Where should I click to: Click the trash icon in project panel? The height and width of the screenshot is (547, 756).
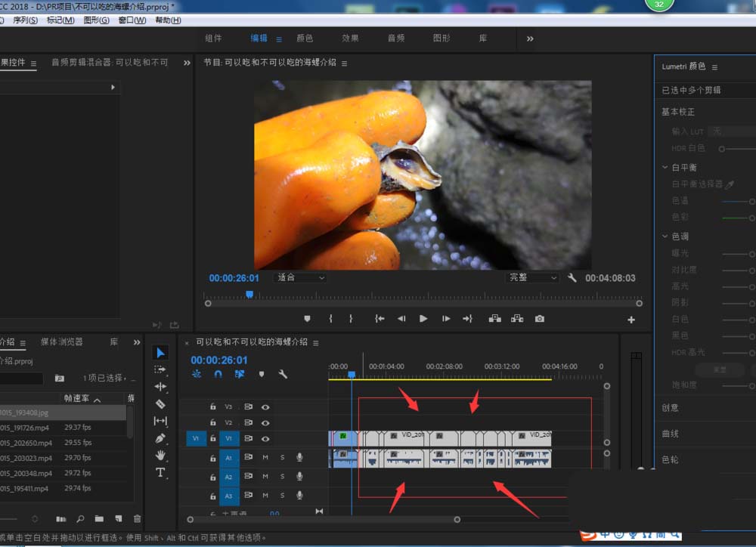(137, 519)
